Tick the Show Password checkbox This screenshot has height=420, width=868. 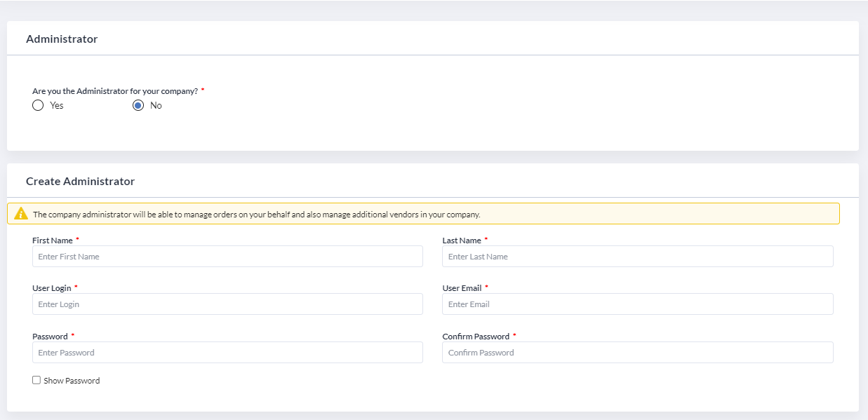(36, 380)
